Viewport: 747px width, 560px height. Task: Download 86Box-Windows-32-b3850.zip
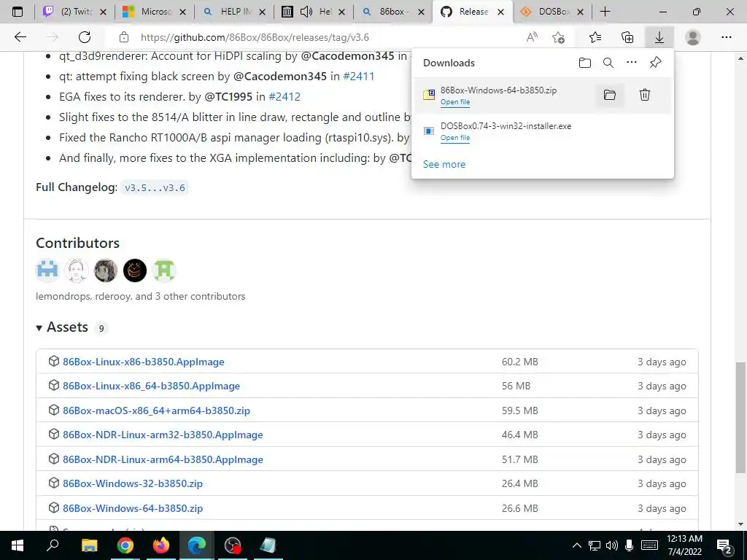click(133, 484)
